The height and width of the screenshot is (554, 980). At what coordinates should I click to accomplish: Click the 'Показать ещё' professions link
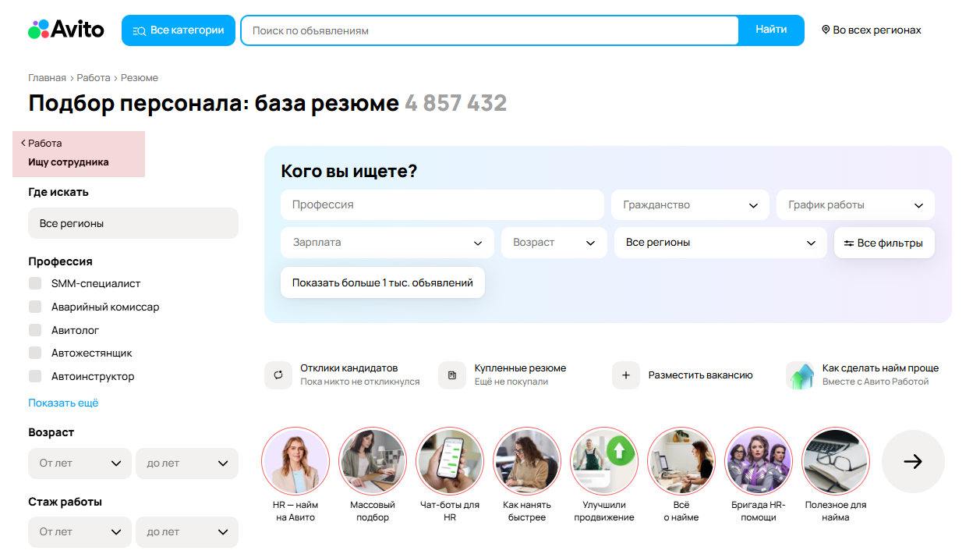pyautogui.click(x=63, y=403)
